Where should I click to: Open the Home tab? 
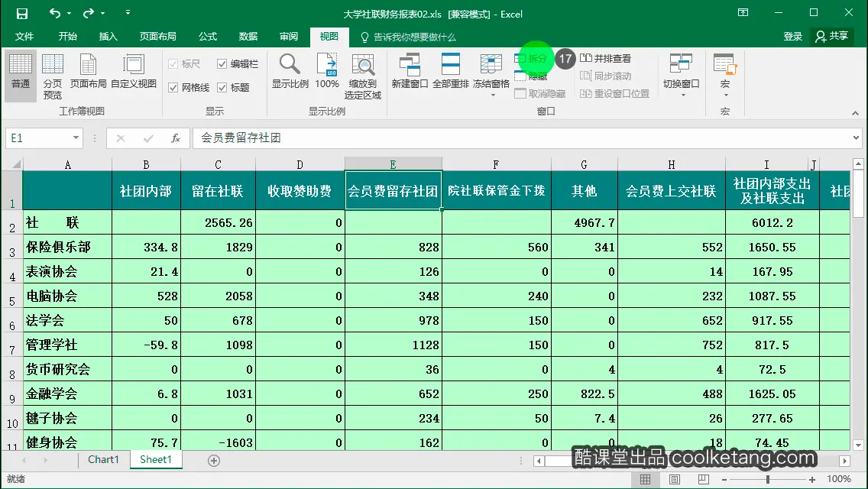(67, 37)
